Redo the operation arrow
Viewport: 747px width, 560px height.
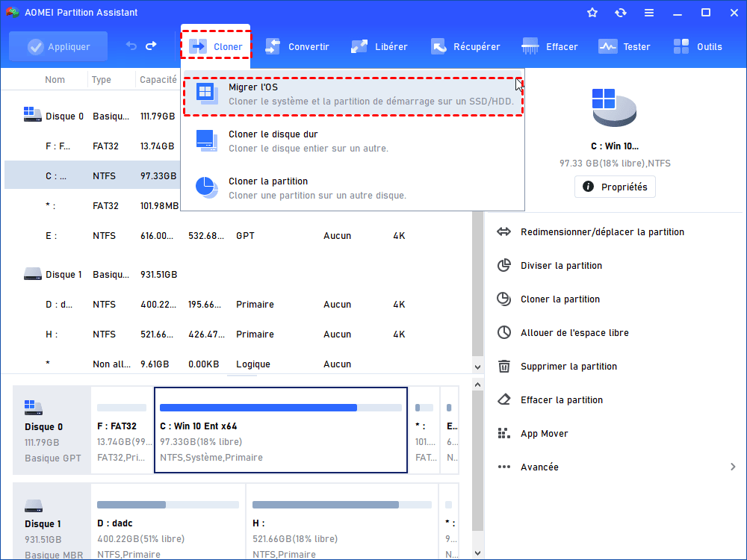[151, 46]
